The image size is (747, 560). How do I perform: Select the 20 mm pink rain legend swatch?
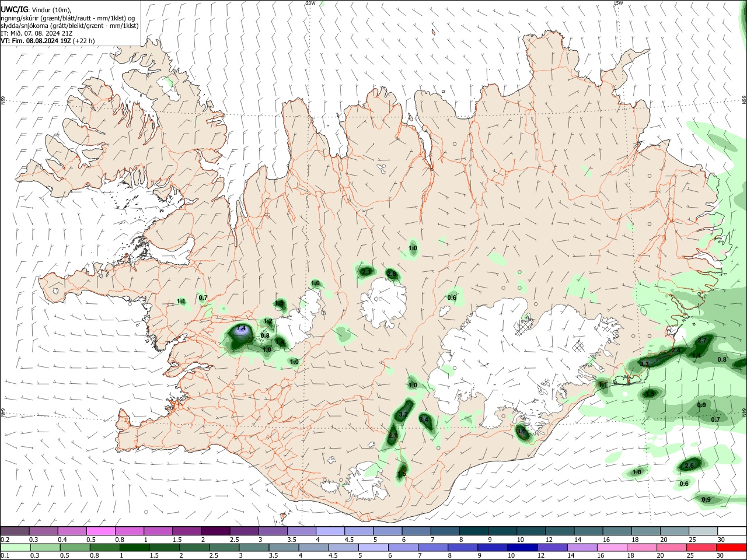[x=672, y=547]
